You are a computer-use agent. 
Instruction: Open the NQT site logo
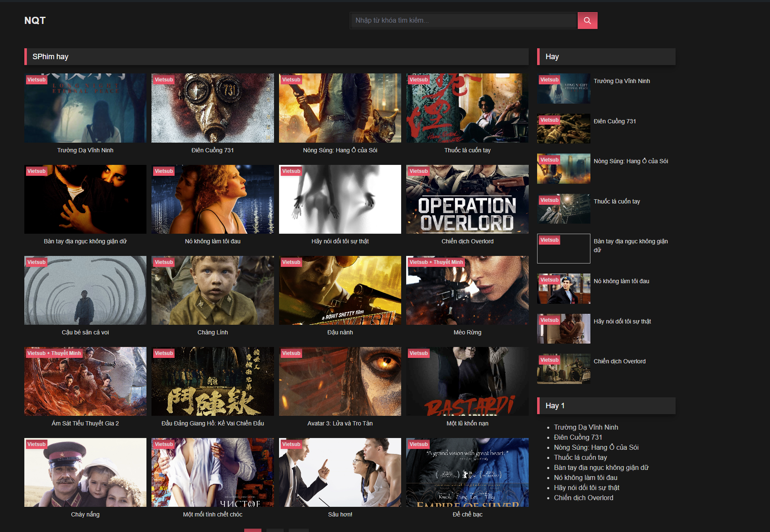(x=34, y=20)
